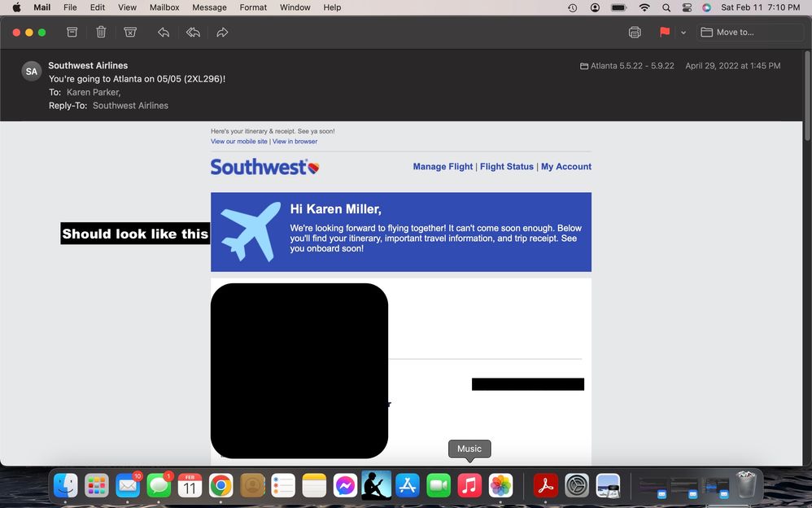
Task: Open the Move to… folder selector
Action: click(750, 33)
